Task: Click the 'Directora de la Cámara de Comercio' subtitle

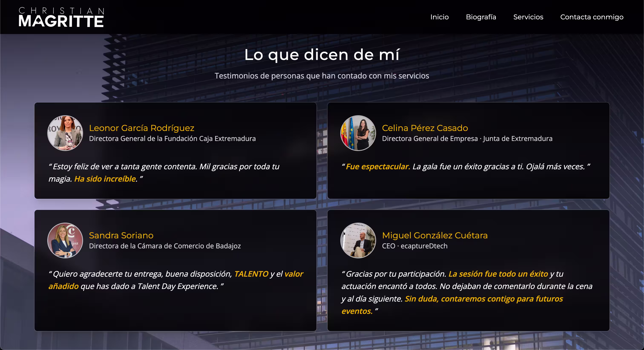Action: pyautogui.click(x=165, y=246)
